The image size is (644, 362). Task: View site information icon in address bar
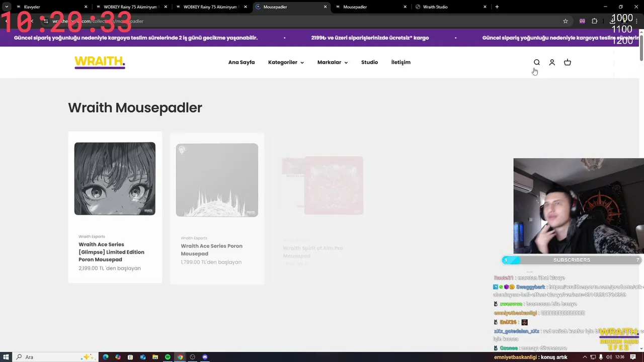pos(46,21)
